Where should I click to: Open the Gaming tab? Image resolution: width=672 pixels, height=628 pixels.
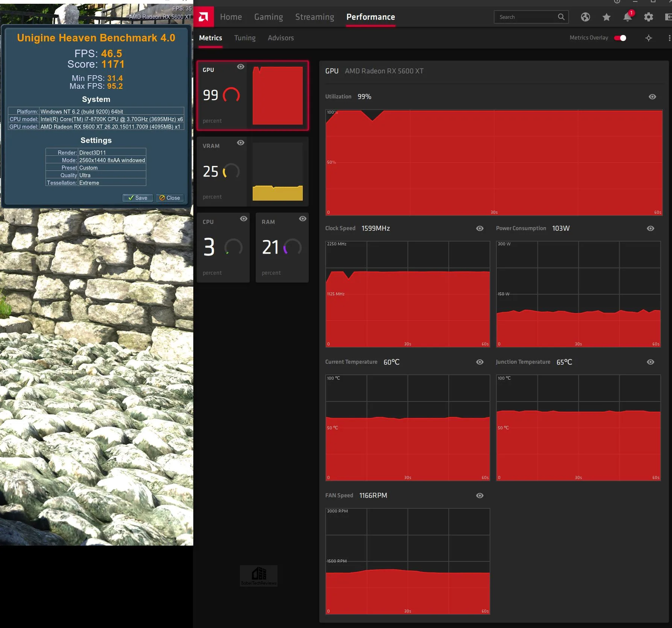click(268, 17)
